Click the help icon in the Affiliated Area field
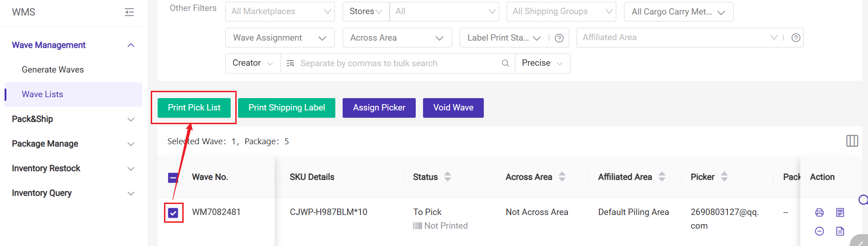 coord(795,38)
